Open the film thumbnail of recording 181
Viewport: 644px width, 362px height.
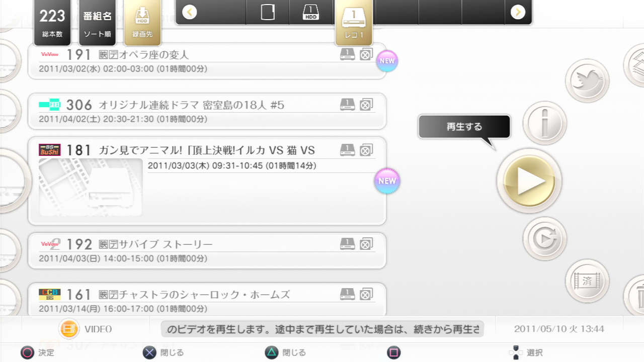[91, 187]
